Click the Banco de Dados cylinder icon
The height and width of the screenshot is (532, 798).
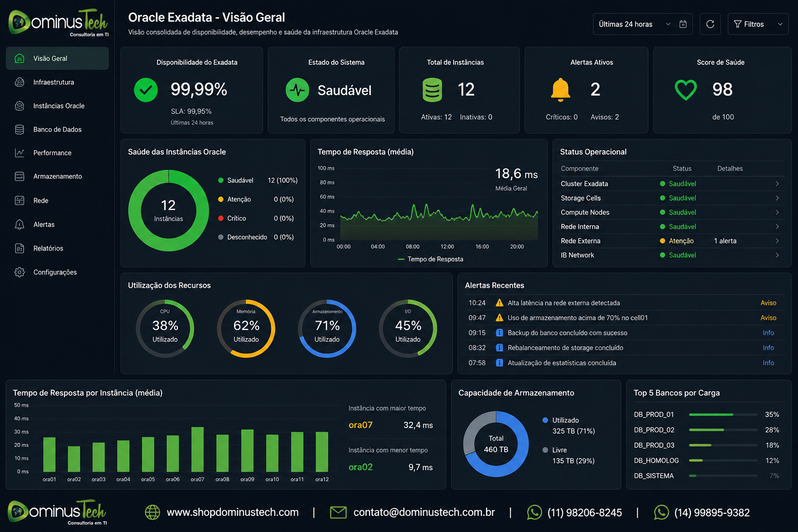(x=20, y=129)
